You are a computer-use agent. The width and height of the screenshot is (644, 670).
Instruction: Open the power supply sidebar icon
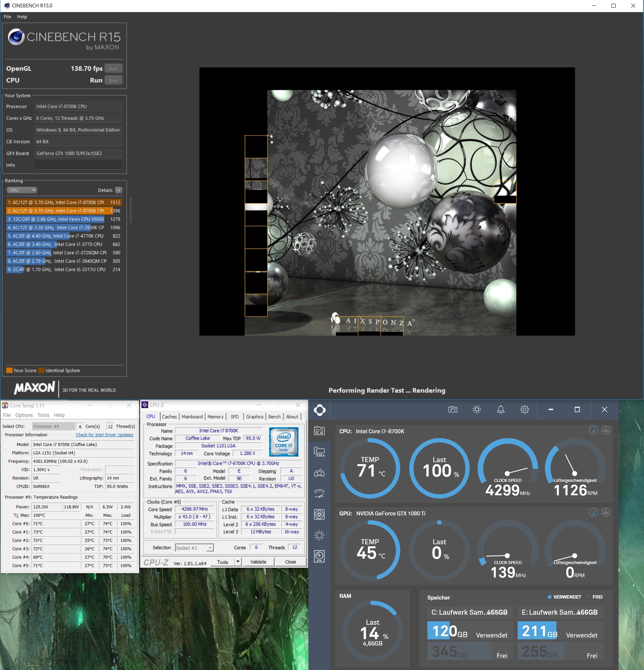(x=319, y=556)
